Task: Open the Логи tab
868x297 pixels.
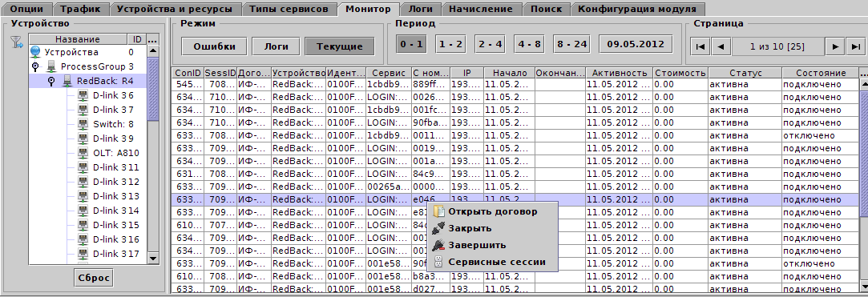Action: tap(421, 9)
